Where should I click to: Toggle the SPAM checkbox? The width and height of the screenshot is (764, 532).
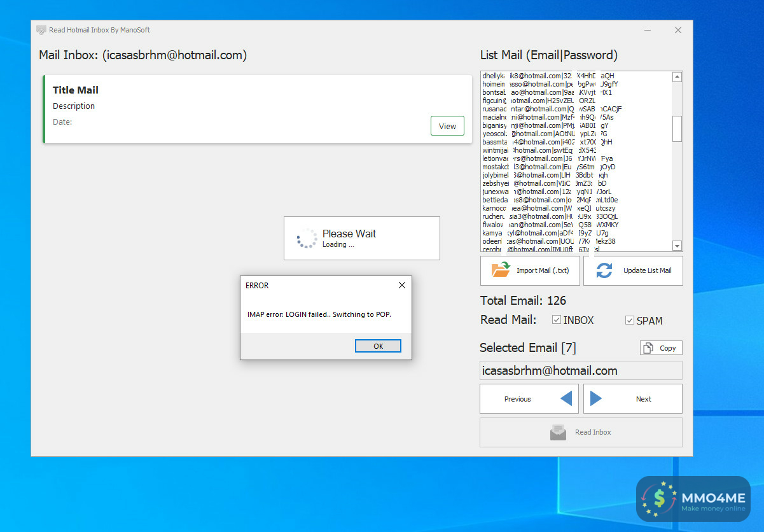(x=629, y=319)
